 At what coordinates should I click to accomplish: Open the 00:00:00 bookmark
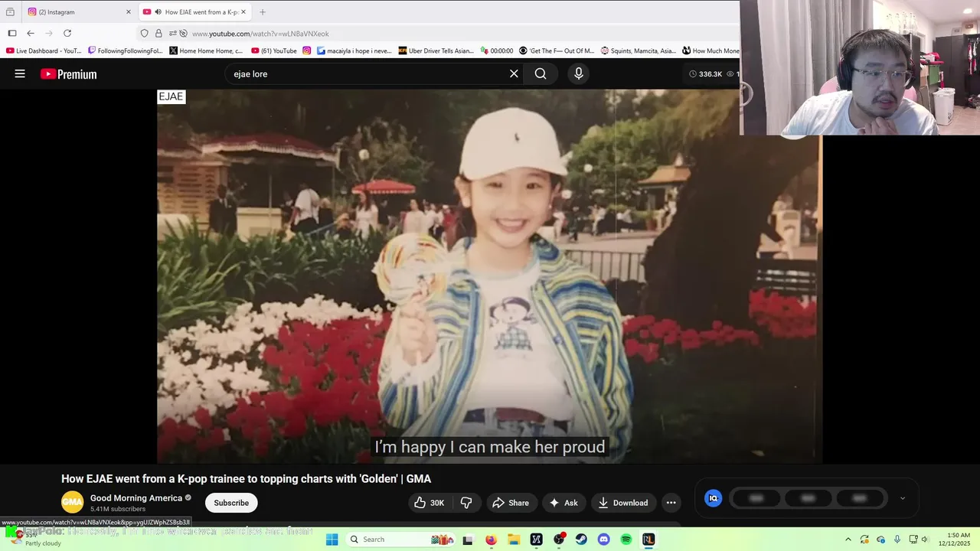pyautogui.click(x=497, y=51)
